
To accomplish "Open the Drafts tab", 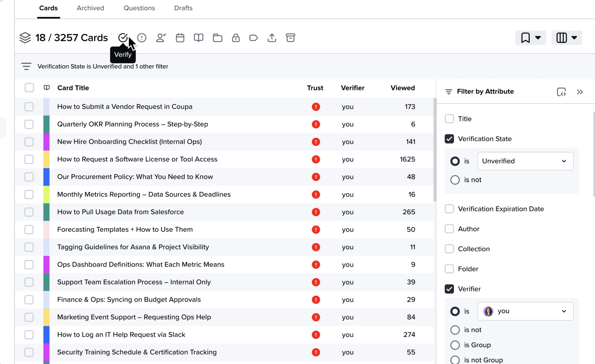I will (x=183, y=8).
